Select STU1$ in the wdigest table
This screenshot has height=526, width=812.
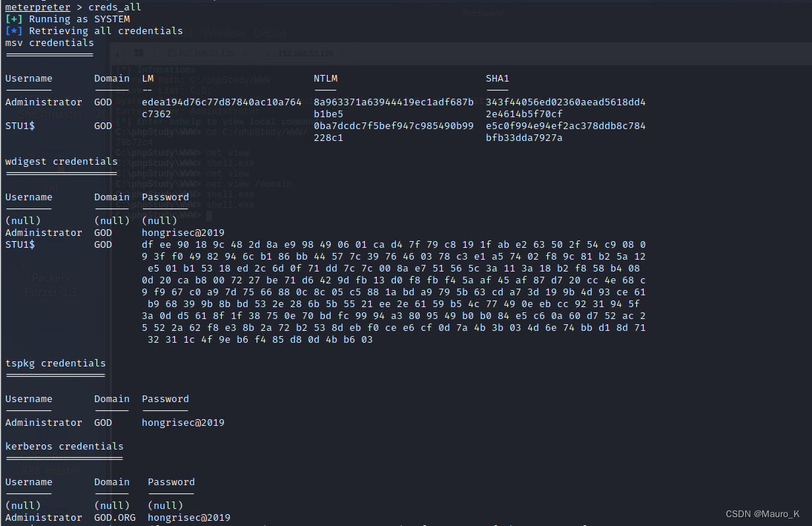click(x=20, y=245)
